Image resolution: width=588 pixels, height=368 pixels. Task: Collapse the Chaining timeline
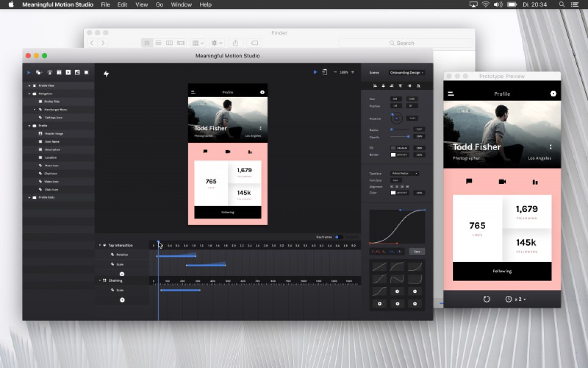click(99, 281)
